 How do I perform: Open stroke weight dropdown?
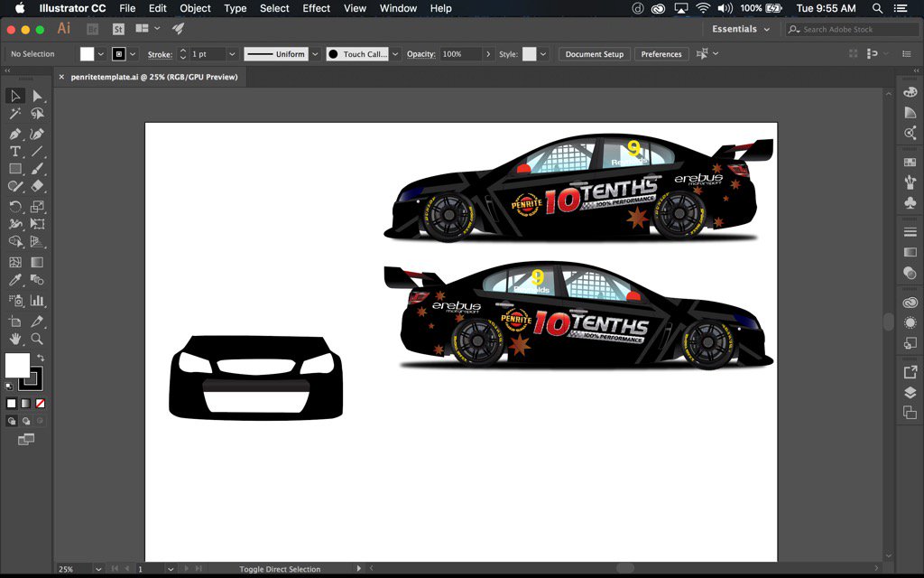point(232,53)
